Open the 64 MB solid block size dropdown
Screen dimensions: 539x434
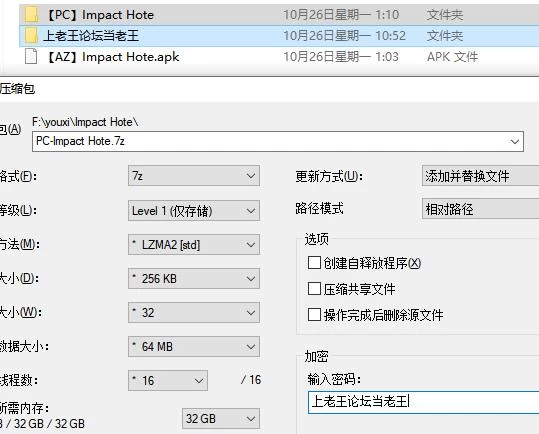click(194, 346)
